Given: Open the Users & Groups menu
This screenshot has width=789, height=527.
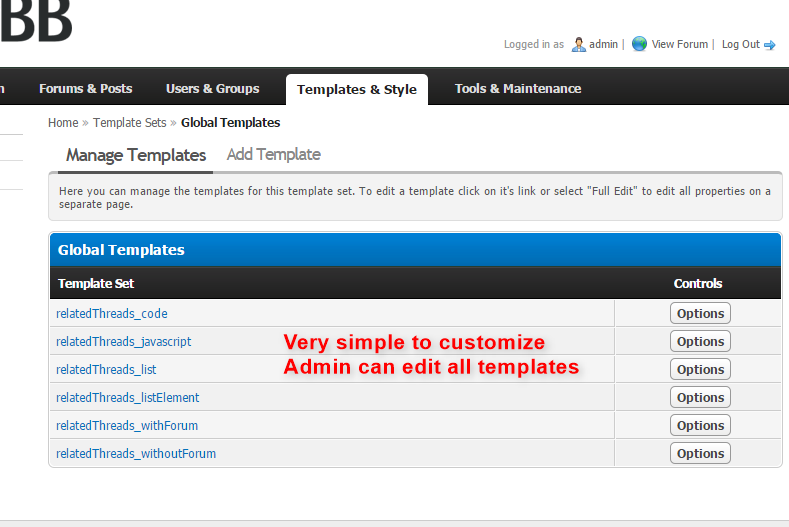Looking at the screenshot, I should (212, 89).
